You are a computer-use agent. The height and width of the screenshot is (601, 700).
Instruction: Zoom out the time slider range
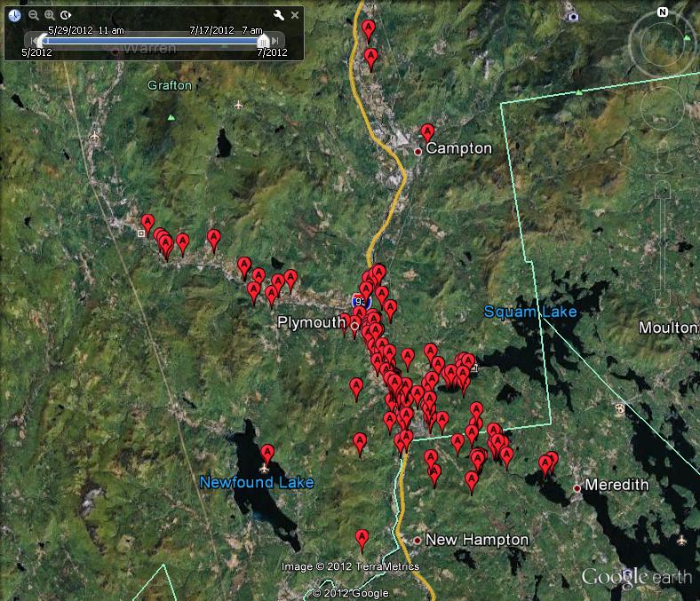click(33, 15)
